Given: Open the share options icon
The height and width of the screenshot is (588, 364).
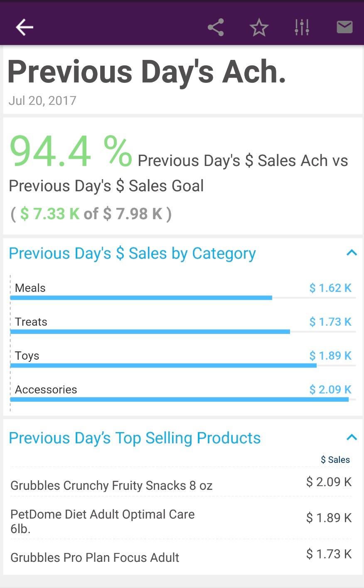Looking at the screenshot, I should click(x=216, y=27).
